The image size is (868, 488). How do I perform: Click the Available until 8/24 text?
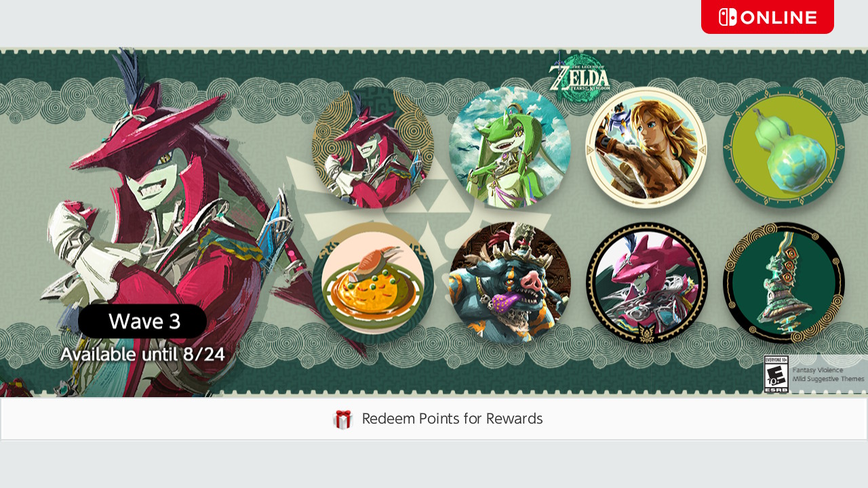coord(142,354)
